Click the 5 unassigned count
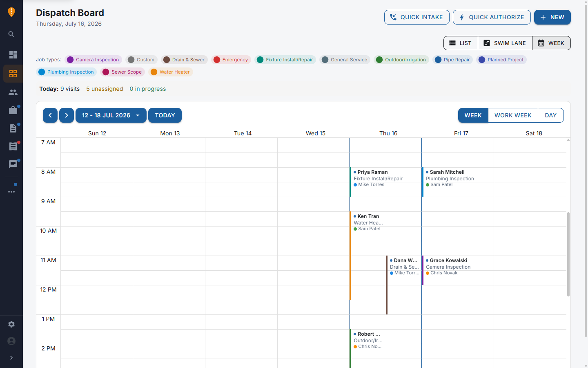Viewport: 588px width, 368px height. pos(105,89)
